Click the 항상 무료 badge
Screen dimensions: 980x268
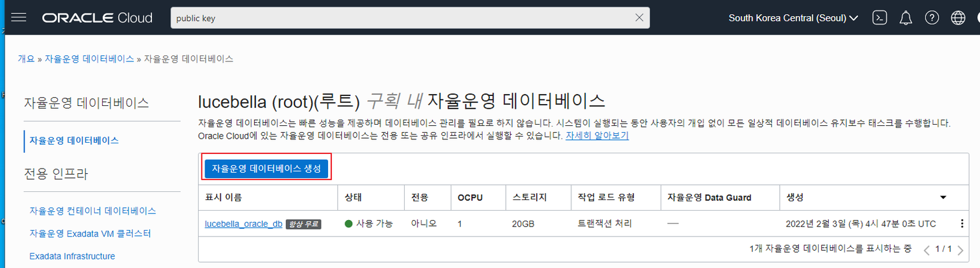click(x=303, y=224)
